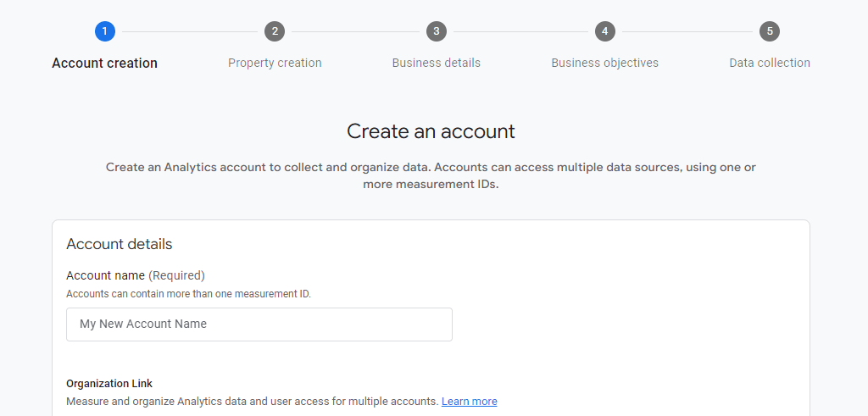
Task: Go to the step 5 circle
Action: coord(770,31)
